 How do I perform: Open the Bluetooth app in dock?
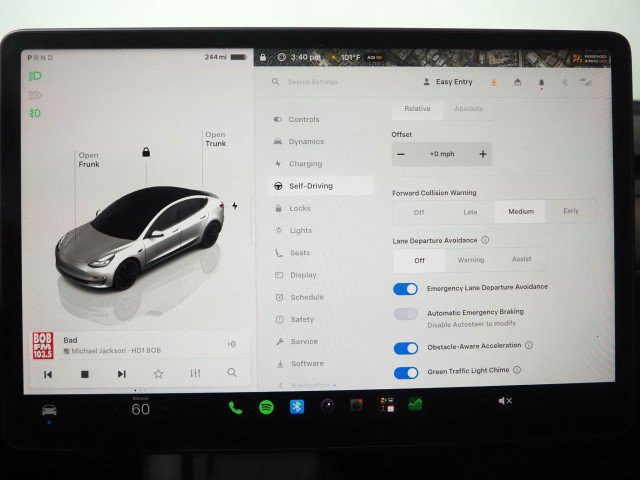click(297, 407)
